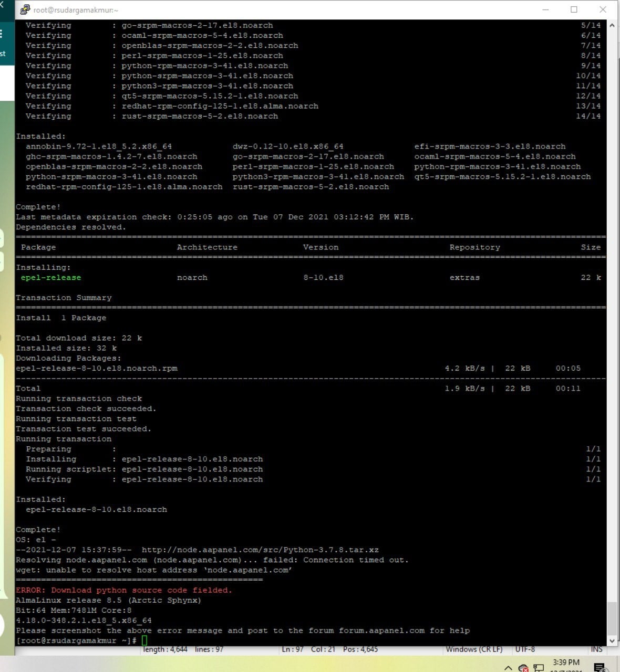Open the UTF-8 encoding selector
This screenshot has height=672, width=620.
coord(525,649)
